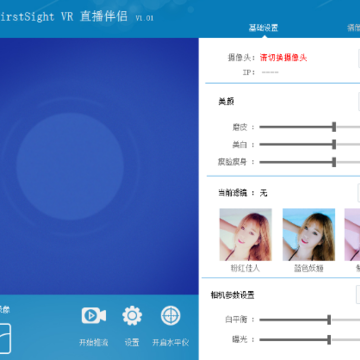This screenshot has width=360, height=360.
Task: Click the 美颜 section heading
Action: pyautogui.click(x=226, y=102)
